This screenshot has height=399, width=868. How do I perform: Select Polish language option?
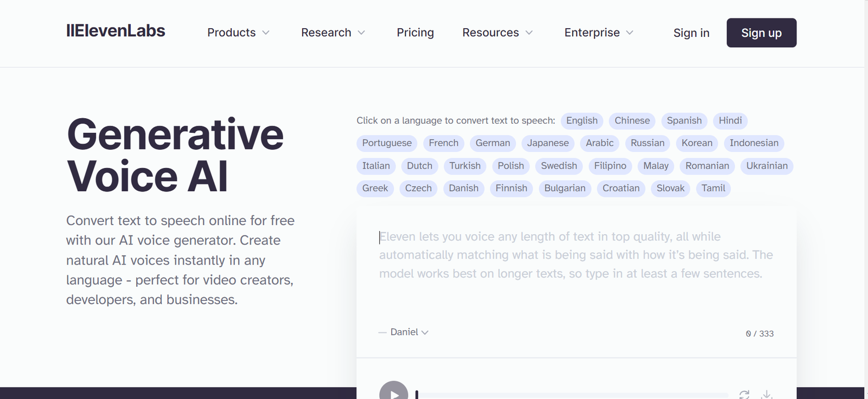(510, 166)
